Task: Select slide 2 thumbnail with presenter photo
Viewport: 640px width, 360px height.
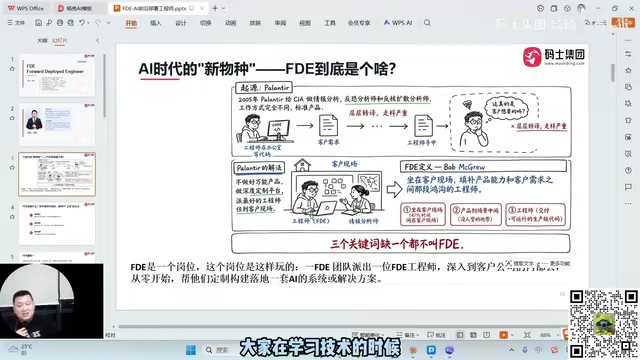Action: (57, 124)
